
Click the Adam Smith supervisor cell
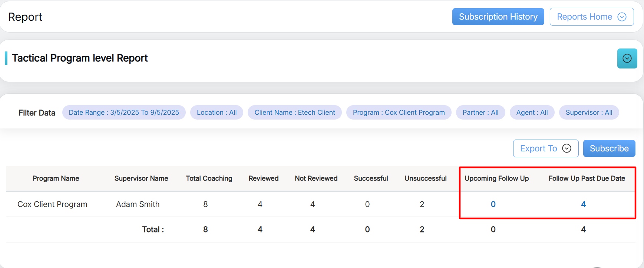pyautogui.click(x=138, y=204)
